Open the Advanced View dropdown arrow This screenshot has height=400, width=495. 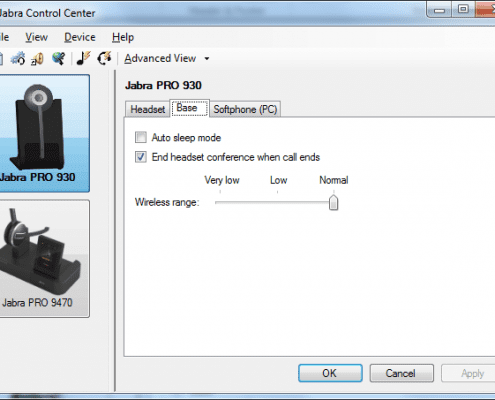207,59
